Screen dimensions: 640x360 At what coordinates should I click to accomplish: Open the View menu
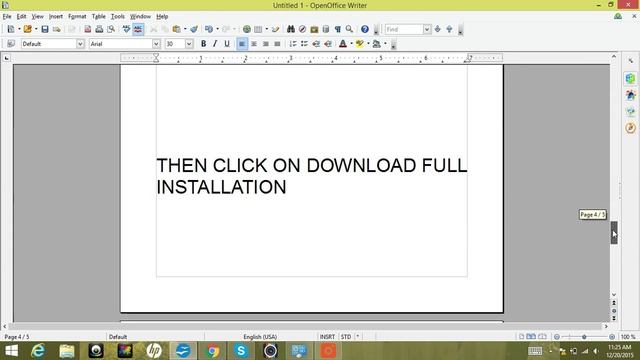38,16
